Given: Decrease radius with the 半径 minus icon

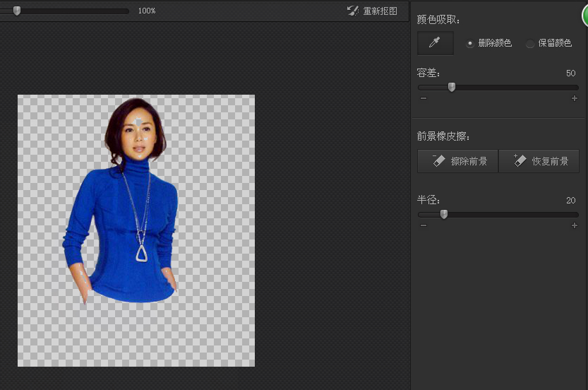Looking at the screenshot, I should tap(424, 225).
